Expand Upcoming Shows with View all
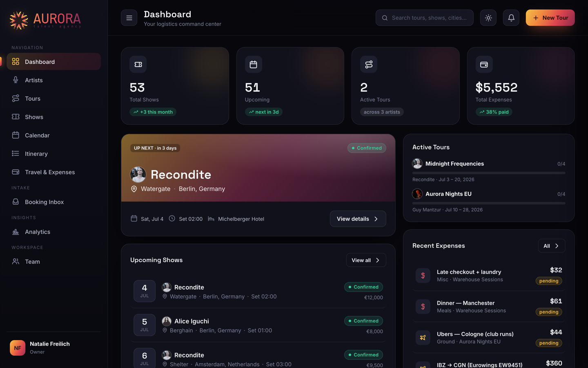The height and width of the screenshot is (368, 588). (366, 260)
